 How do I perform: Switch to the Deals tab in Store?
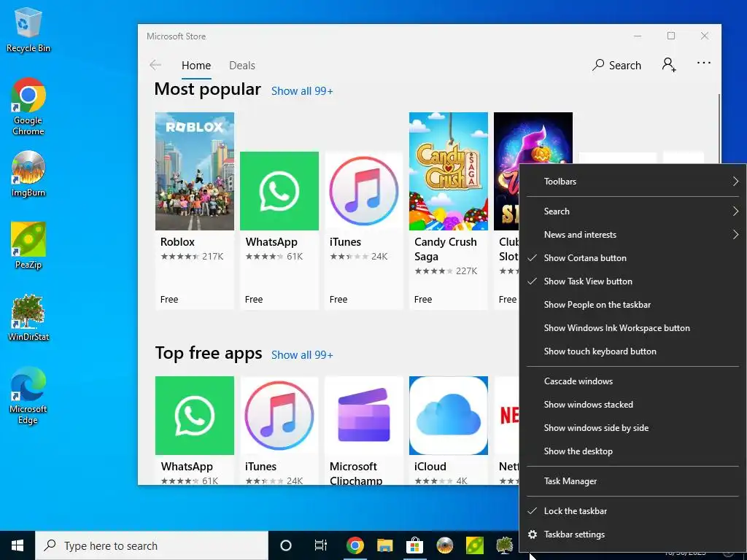click(x=242, y=66)
